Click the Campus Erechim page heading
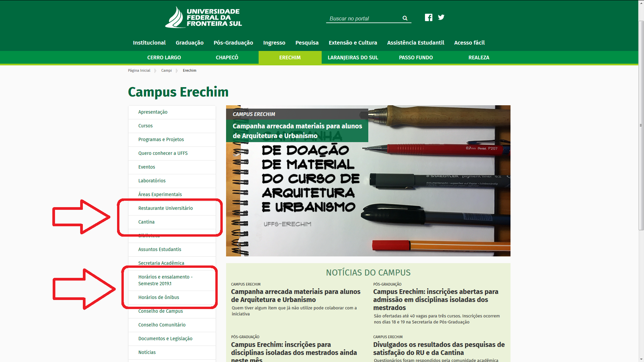The height and width of the screenshot is (362, 644). click(178, 92)
